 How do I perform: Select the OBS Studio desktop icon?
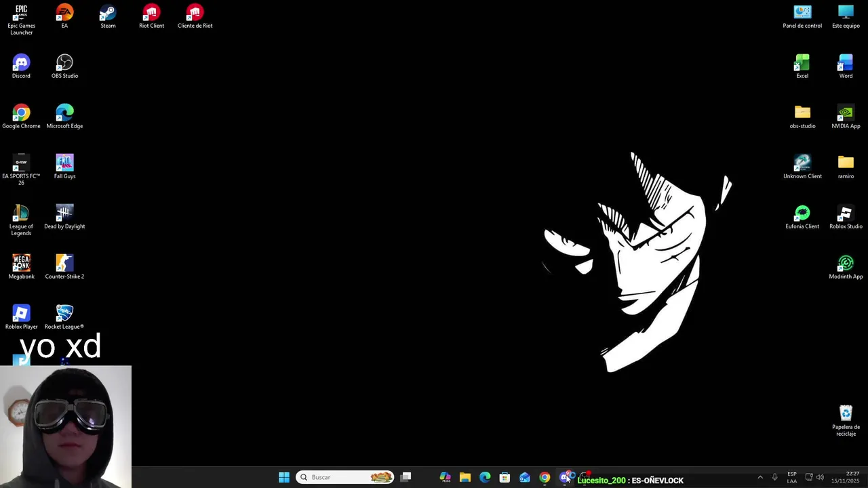(x=64, y=67)
